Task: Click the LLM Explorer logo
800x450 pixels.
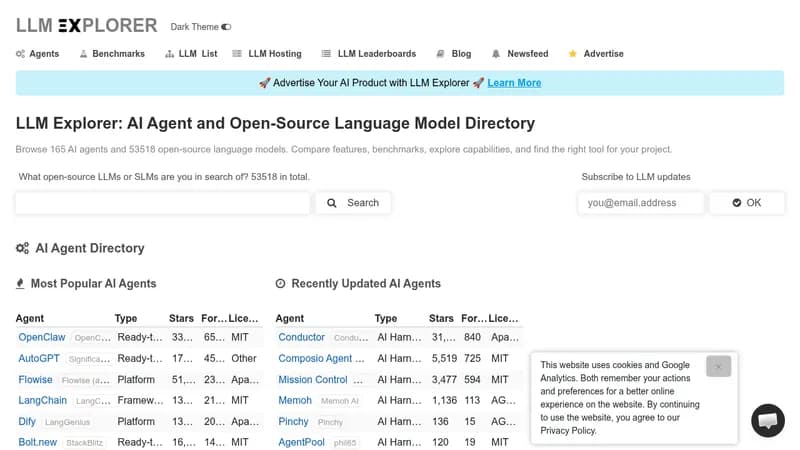Action: coord(87,26)
